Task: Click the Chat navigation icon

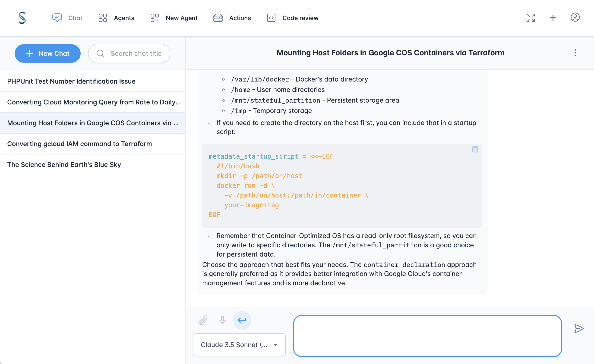Action: [x=57, y=17]
